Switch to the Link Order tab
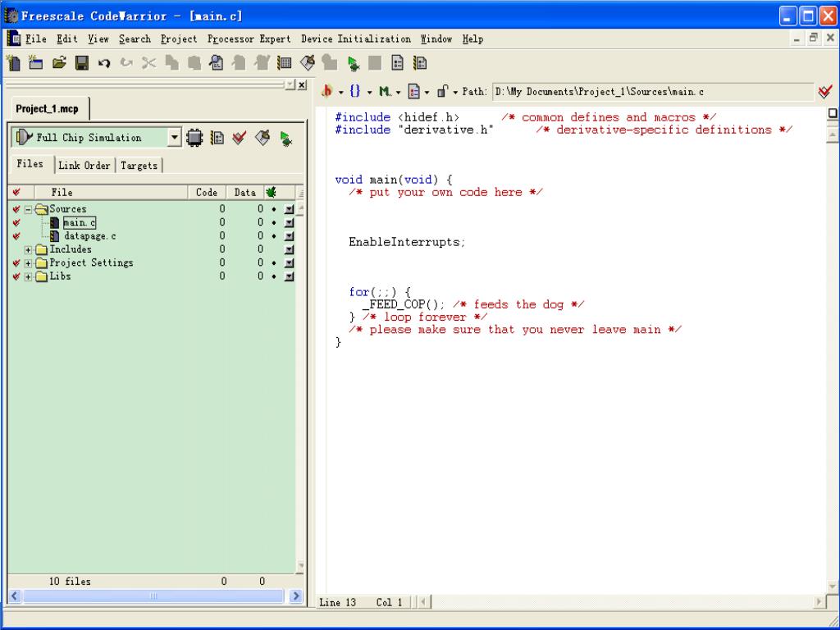Image resolution: width=840 pixels, height=630 pixels. coord(84,166)
